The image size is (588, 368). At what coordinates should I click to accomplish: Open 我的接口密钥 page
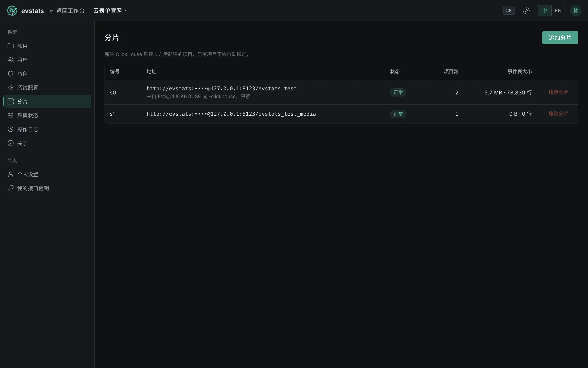[x=47, y=188]
